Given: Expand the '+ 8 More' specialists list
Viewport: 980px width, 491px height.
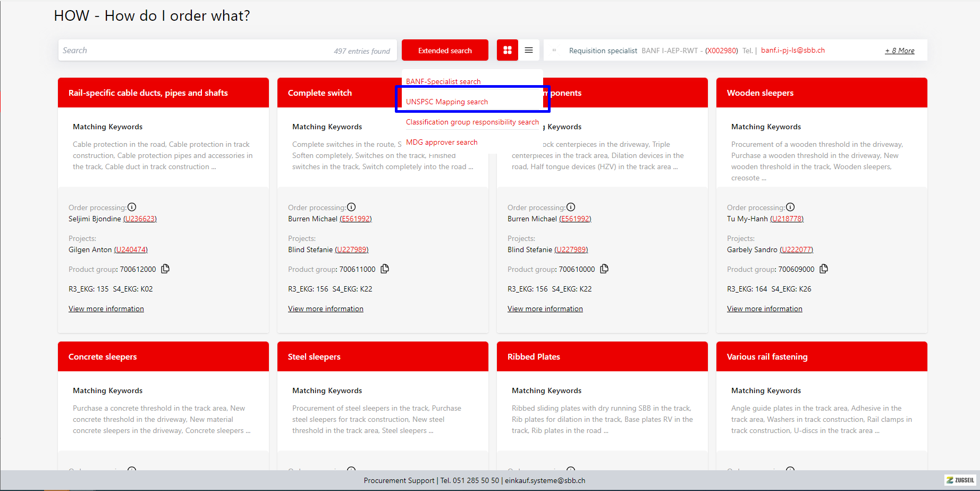Looking at the screenshot, I should pos(899,51).
